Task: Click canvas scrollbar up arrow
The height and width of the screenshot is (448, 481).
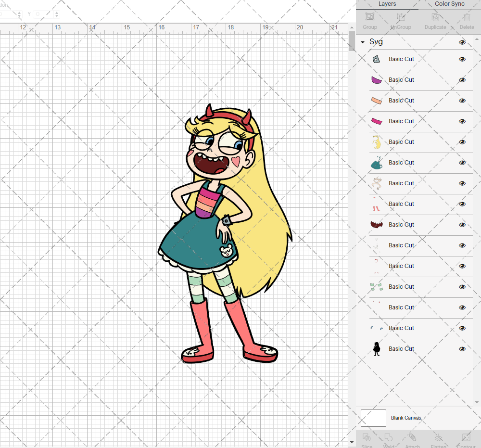Action: (x=352, y=27)
